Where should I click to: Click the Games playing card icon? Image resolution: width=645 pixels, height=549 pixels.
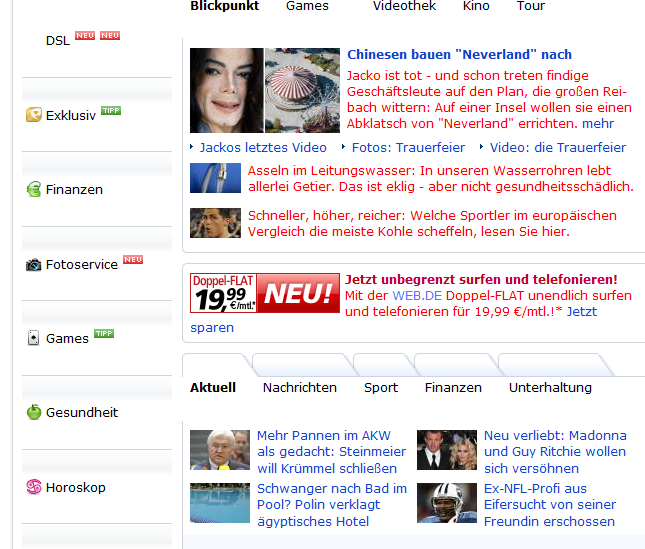point(33,338)
